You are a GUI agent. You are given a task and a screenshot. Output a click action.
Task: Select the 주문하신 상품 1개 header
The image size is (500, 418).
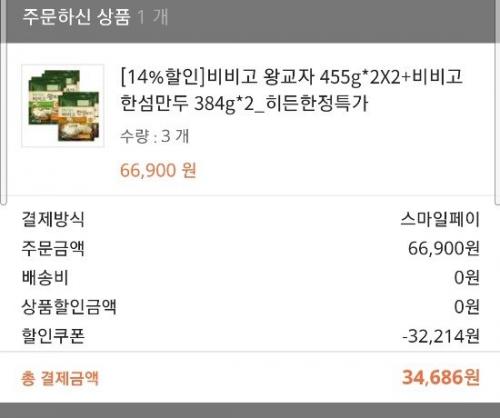pyautogui.click(x=95, y=17)
